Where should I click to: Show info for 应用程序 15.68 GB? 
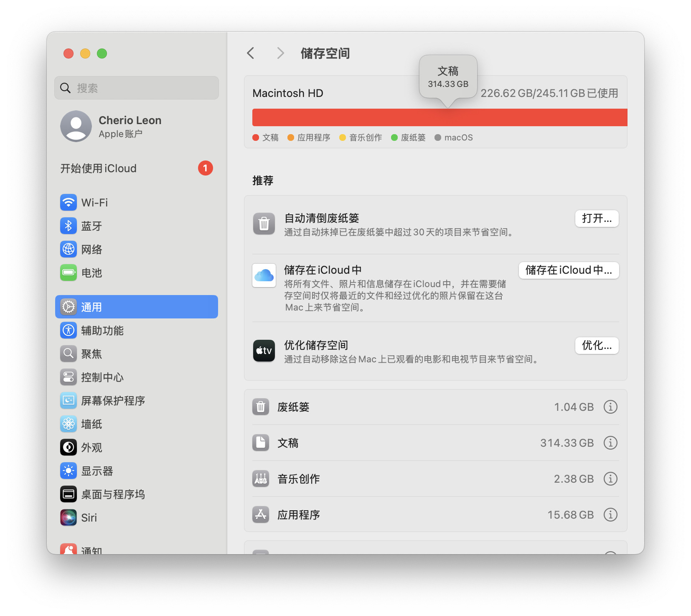point(610,514)
